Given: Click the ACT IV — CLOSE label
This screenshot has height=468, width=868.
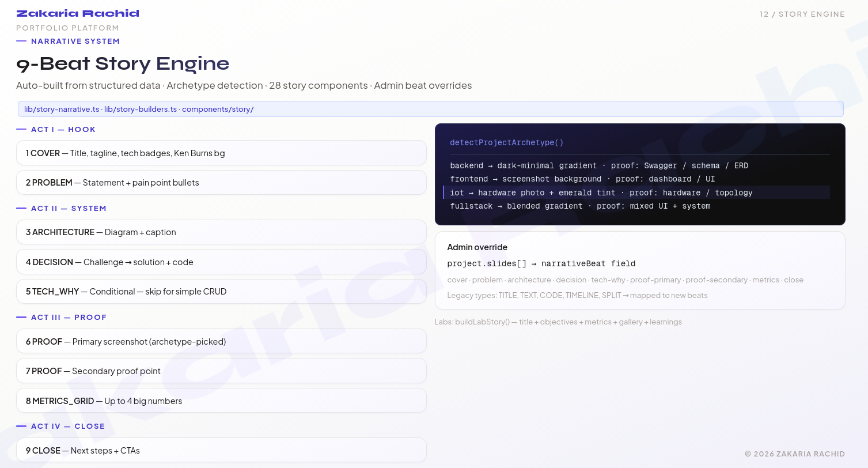Looking at the screenshot, I should [68, 427].
